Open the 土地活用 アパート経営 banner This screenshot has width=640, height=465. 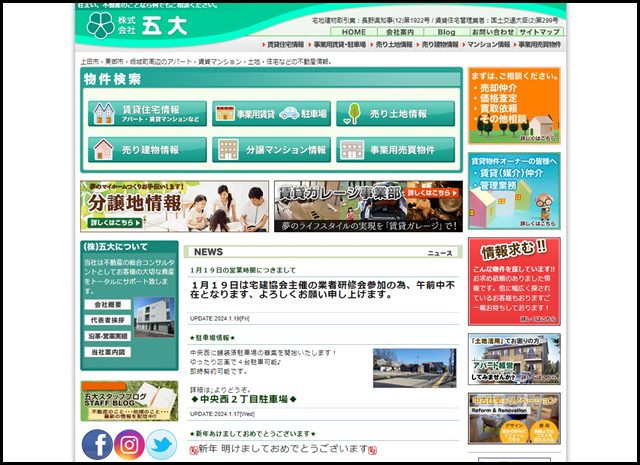[514, 359]
